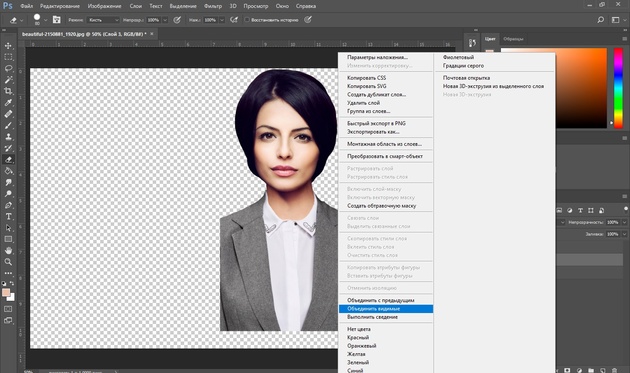
Task: Toggle the layer filtering switch
Action: 626,209
